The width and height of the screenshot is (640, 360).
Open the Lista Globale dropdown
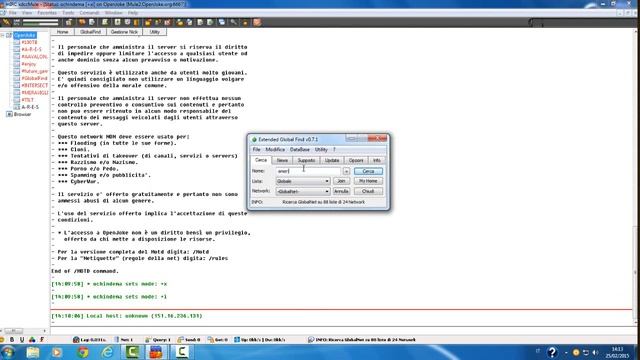pos(303,181)
